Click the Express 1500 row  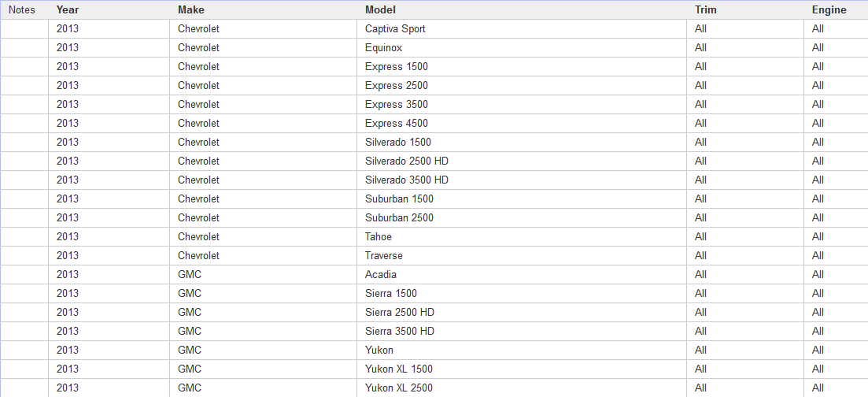(397, 67)
